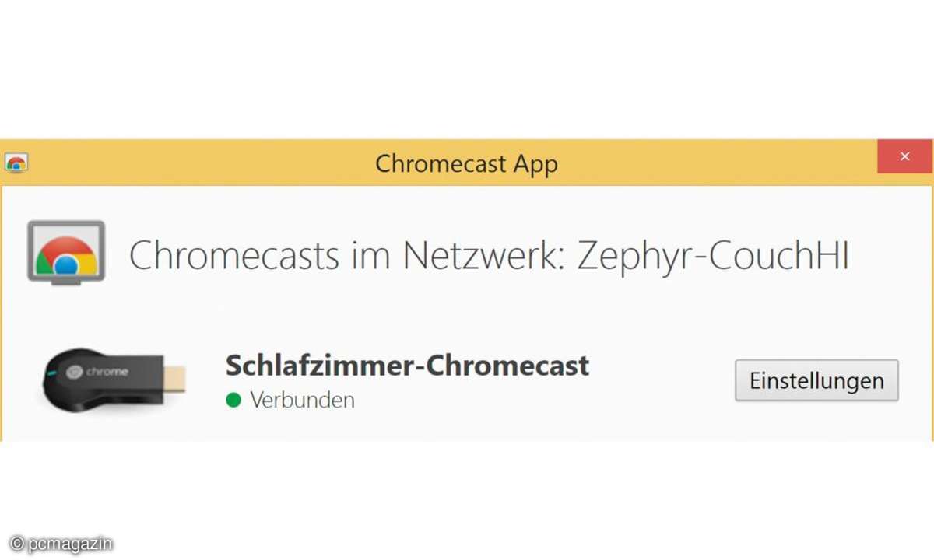Image resolution: width=934 pixels, height=560 pixels.
Task: Click the white area above the app window
Action: [x=467, y=70]
